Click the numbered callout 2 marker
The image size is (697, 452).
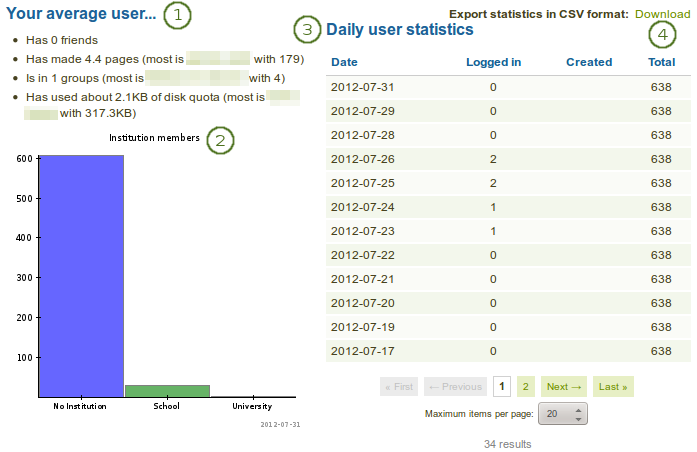[x=220, y=140]
